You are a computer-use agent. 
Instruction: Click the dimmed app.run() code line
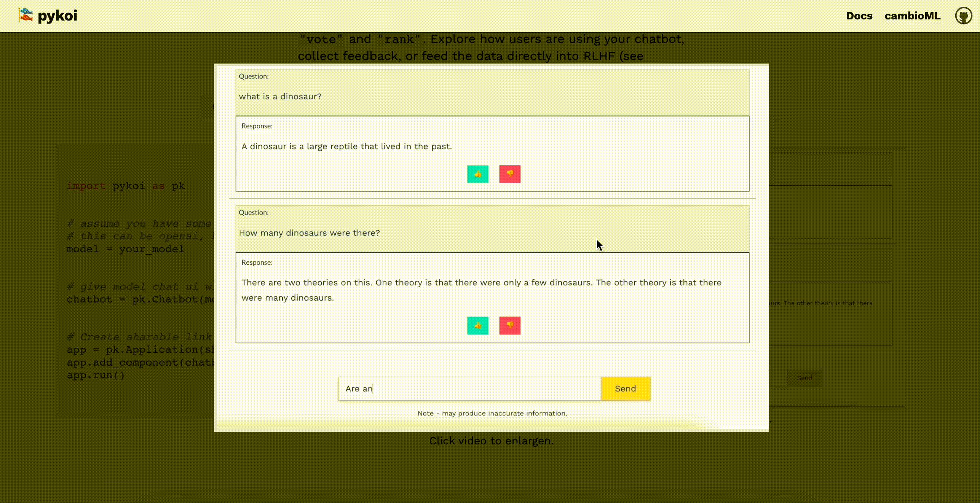tap(96, 375)
